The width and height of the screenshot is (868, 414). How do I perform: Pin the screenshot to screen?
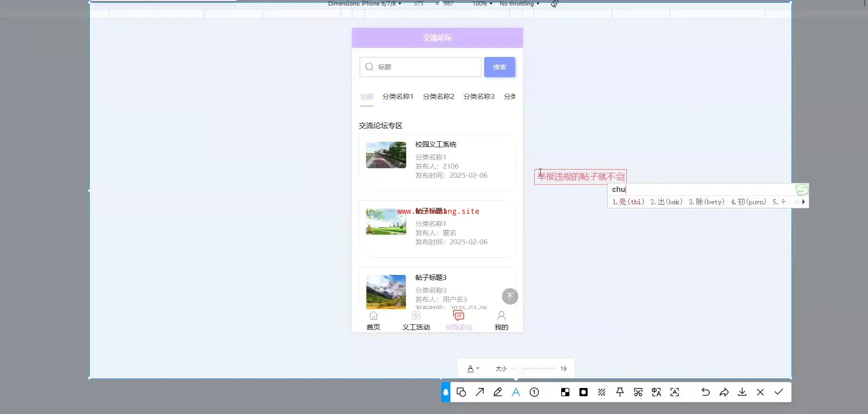pos(620,392)
